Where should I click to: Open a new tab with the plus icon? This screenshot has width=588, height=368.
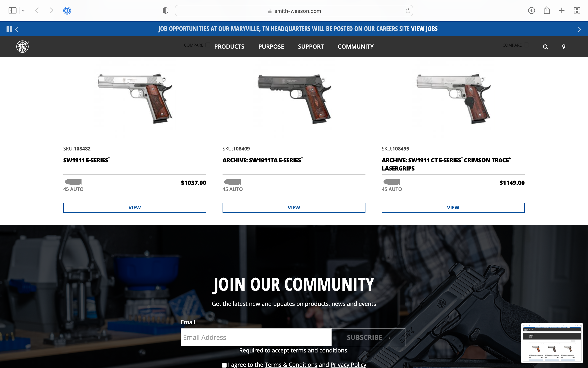[561, 10]
